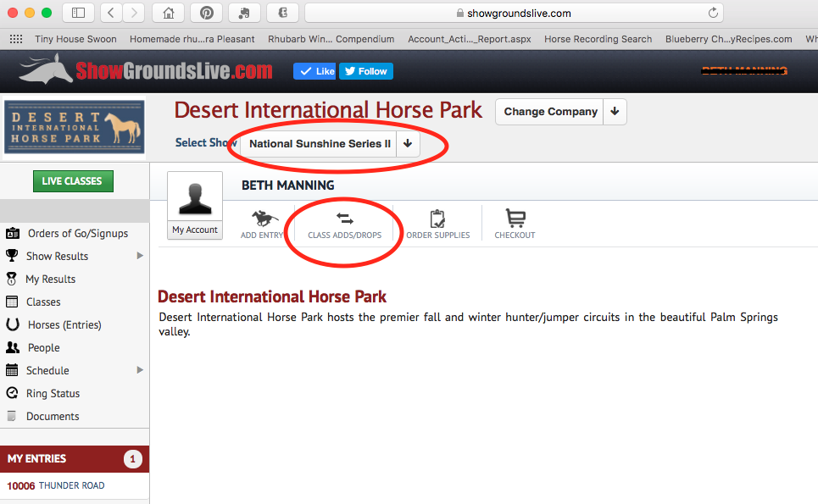Expand Schedule submenu arrow
The height and width of the screenshot is (504, 818).
[139, 370]
